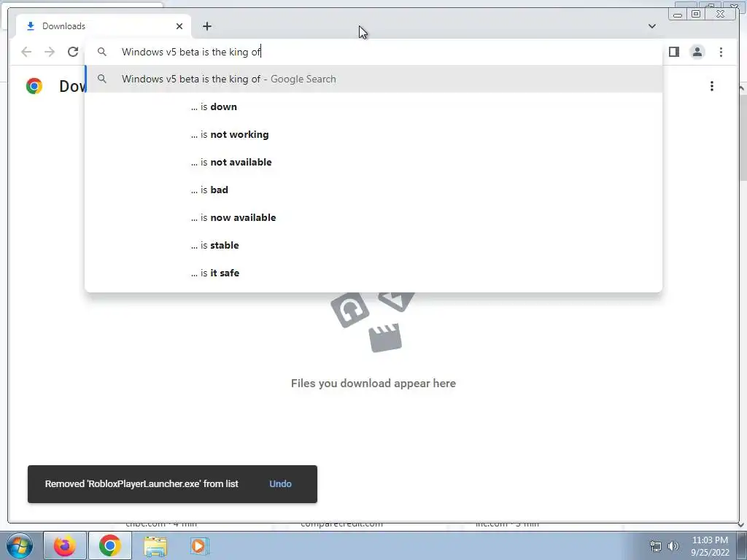Click the taskbar clock 11:03 PM
The width and height of the screenshot is (747, 560).
point(710,540)
